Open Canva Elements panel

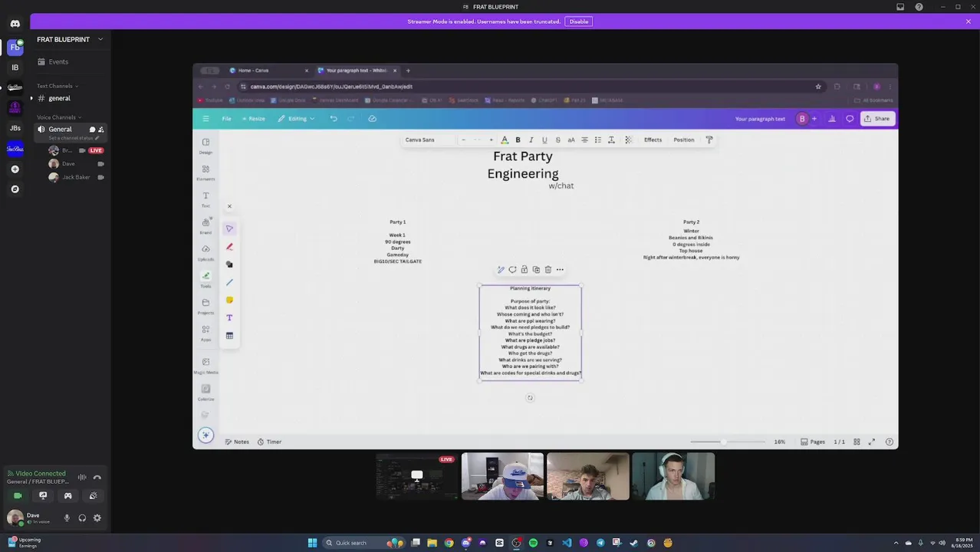pyautogui.click(x=206, y=172)
